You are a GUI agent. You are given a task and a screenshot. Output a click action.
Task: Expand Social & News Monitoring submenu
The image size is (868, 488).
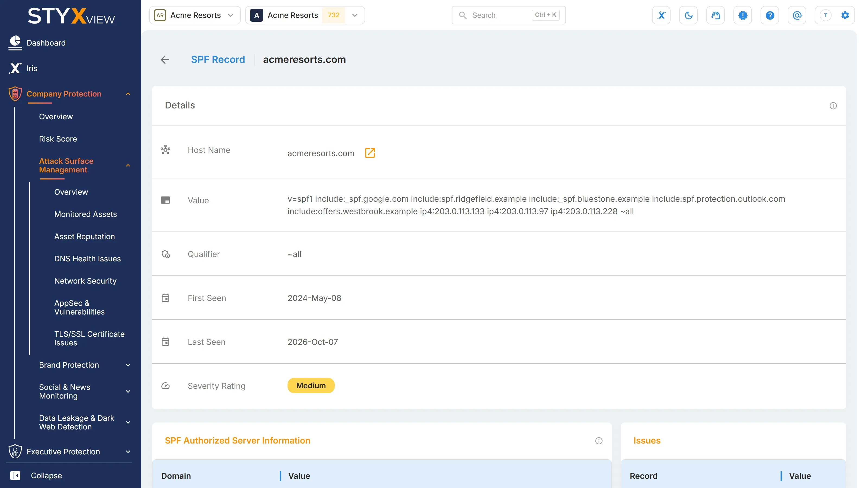coord(128,391)
